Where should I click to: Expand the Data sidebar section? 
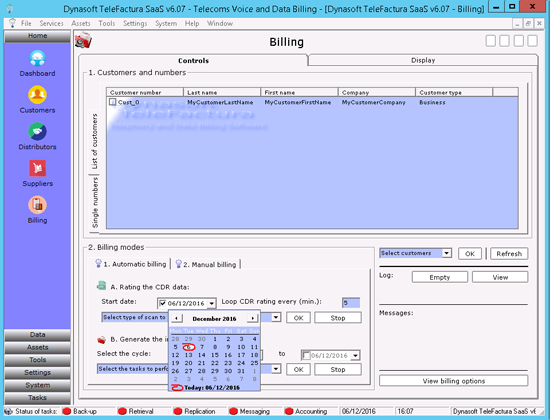click(37, 335)
